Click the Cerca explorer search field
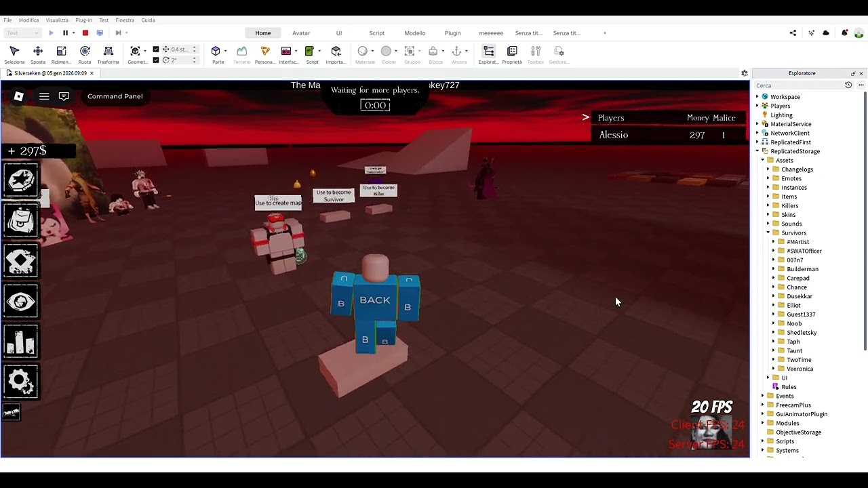Screen dimensions: 868x488 (x=798, y=85)
